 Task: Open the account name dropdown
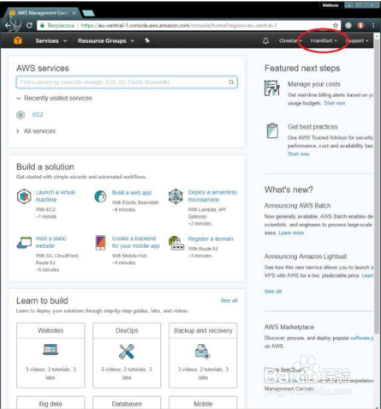pyautogui.click(x=291, y=41)
